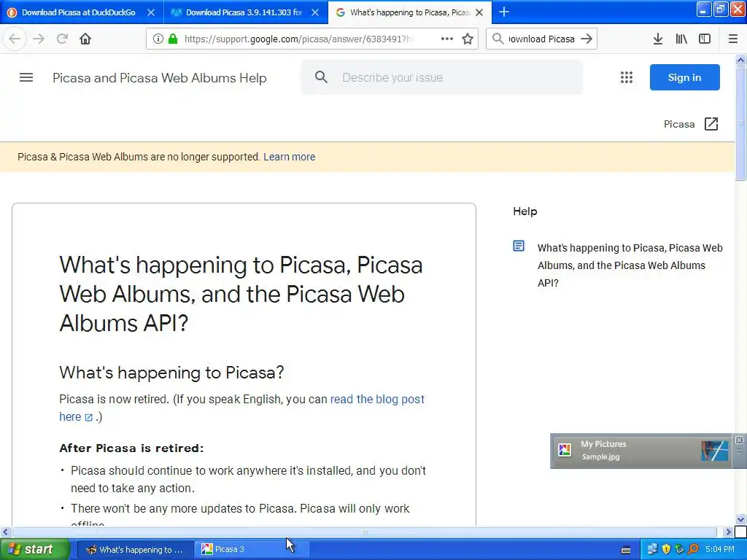Open the Firefox downloads panel

(658, 39)
